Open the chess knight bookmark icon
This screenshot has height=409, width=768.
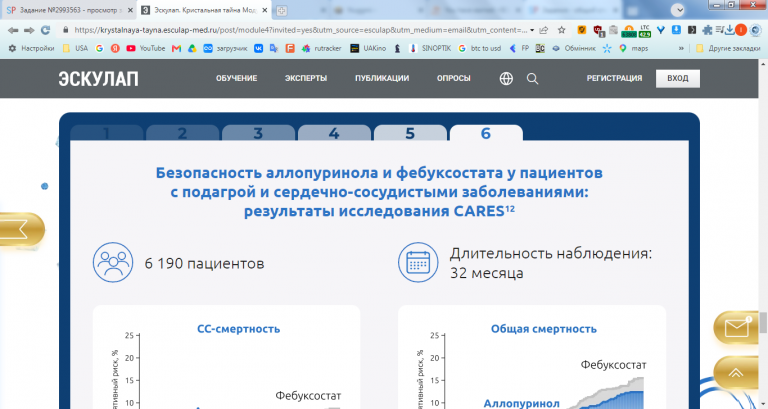coord(397,48)
